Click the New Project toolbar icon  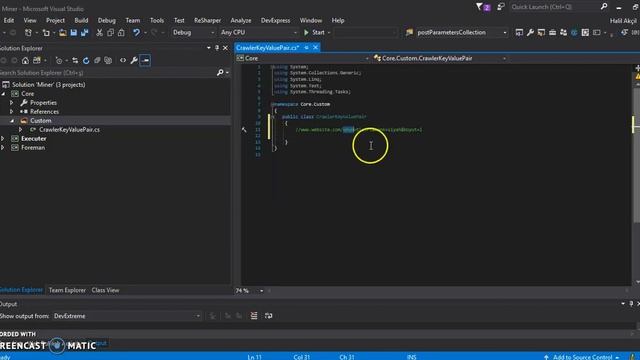28,33
